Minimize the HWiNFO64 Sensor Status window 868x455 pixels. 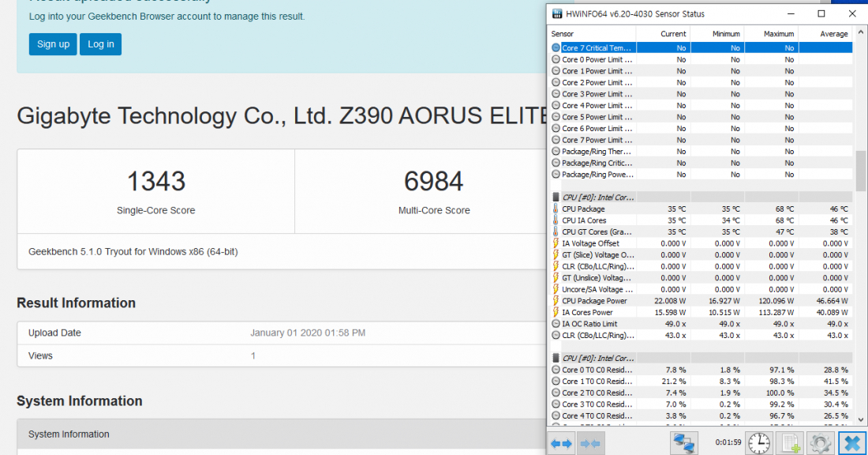(791, 14)
